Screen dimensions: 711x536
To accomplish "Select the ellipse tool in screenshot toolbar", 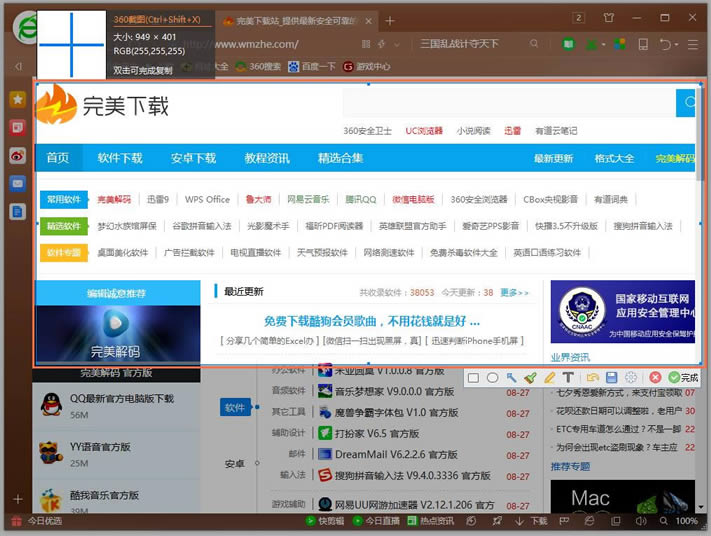I will click(492, 378).
